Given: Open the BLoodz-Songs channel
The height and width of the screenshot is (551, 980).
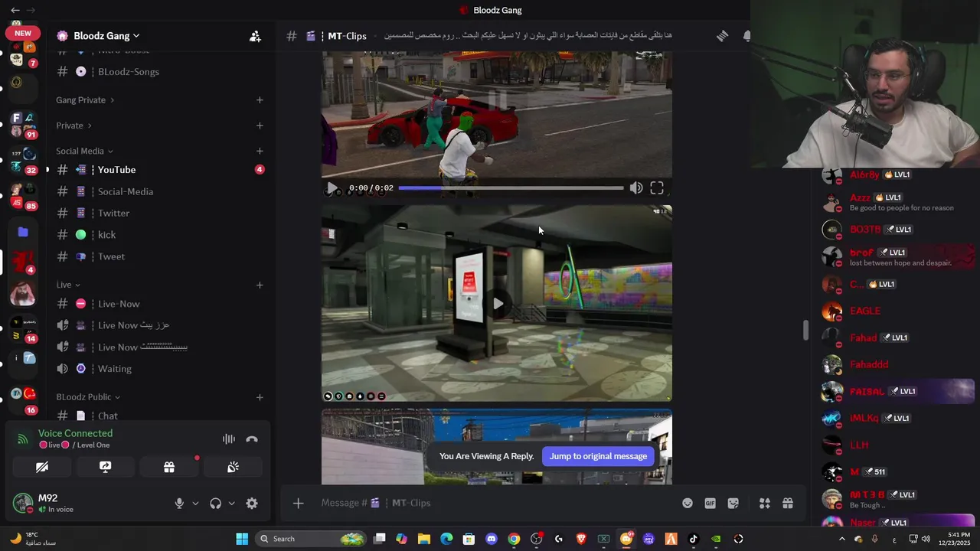Looking at the screenshot, I should pyautogui.click(x=159, y=71).
